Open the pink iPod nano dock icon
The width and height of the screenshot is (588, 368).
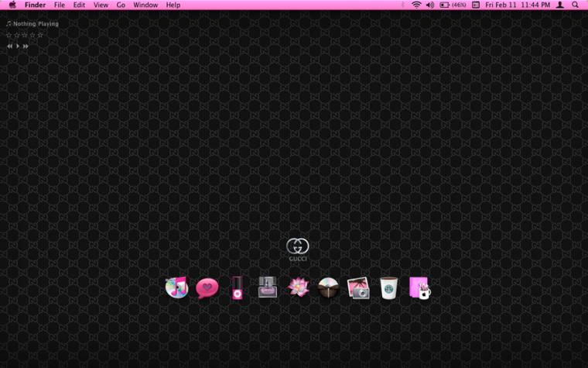(x=237, y=288)
